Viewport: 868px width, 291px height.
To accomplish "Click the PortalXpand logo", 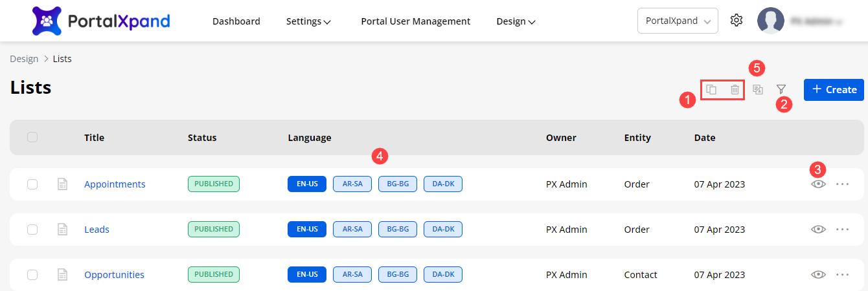I will pos(100,21).
